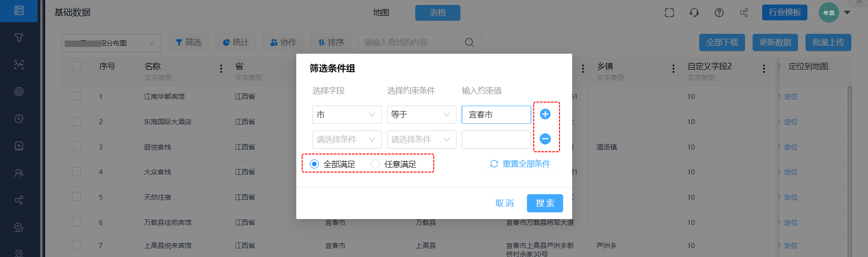Expand the second row 请选择条件 field dropdown

[346, 140]
